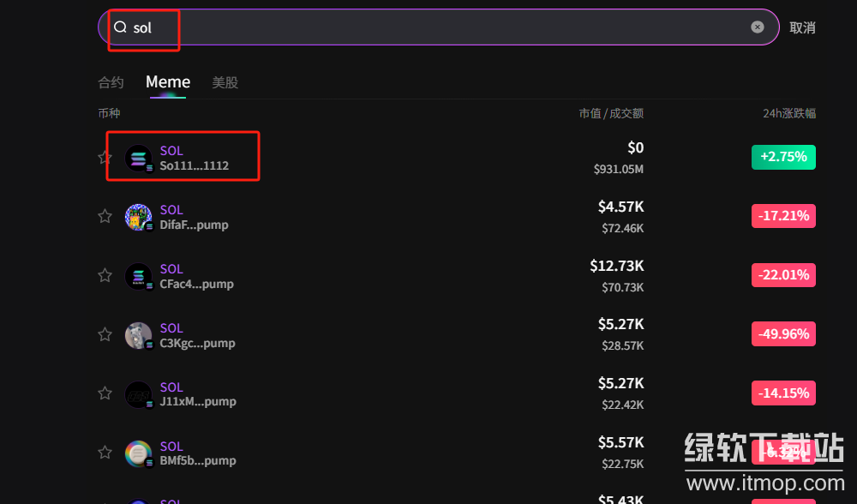
Task: Favorite the SOL So111...1112 token star
Action: tap(105, 158)
